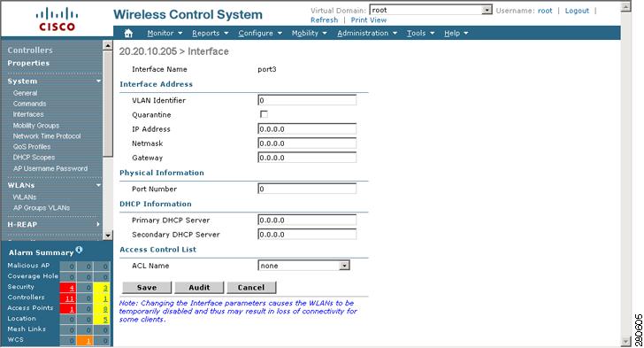Focus the Netmask field

[307, 143]
